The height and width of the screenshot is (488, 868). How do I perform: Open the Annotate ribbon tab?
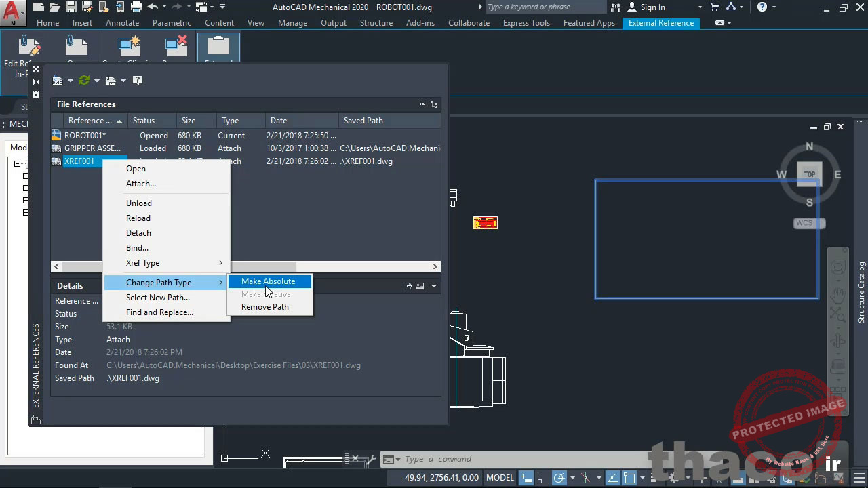click(122, 22)
